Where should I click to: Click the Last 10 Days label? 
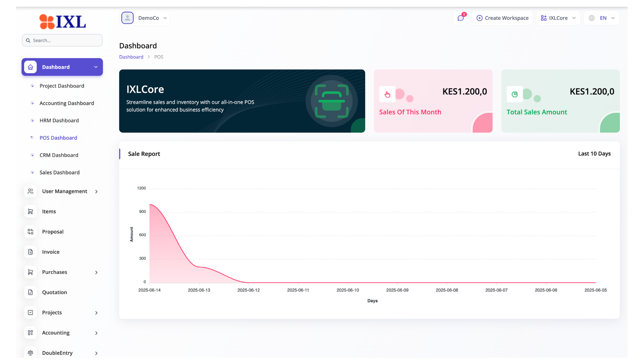point(594,154)
